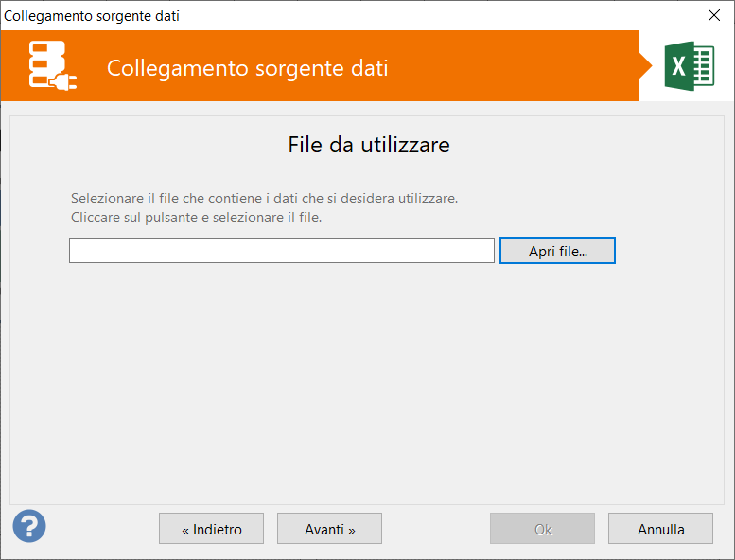Proceed with the Avanti » button

(x=329, y=529)
